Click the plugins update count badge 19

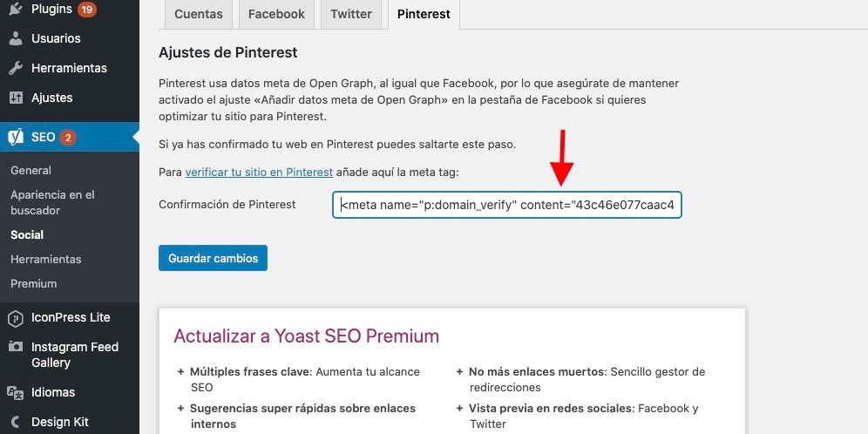[87, 10]
